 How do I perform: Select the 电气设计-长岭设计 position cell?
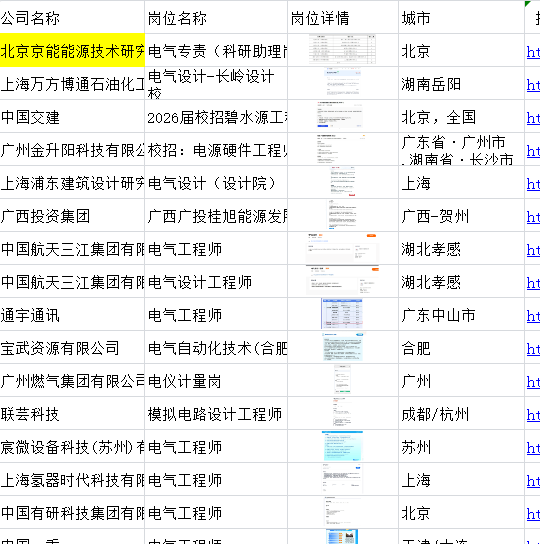(216, 83)
